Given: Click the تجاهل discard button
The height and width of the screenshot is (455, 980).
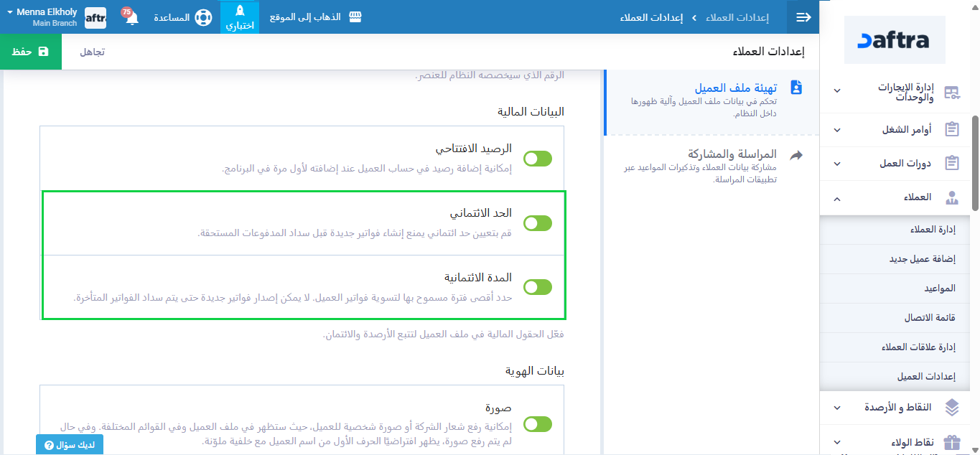Looking at the screenshot, I should [x=92, y=52].
